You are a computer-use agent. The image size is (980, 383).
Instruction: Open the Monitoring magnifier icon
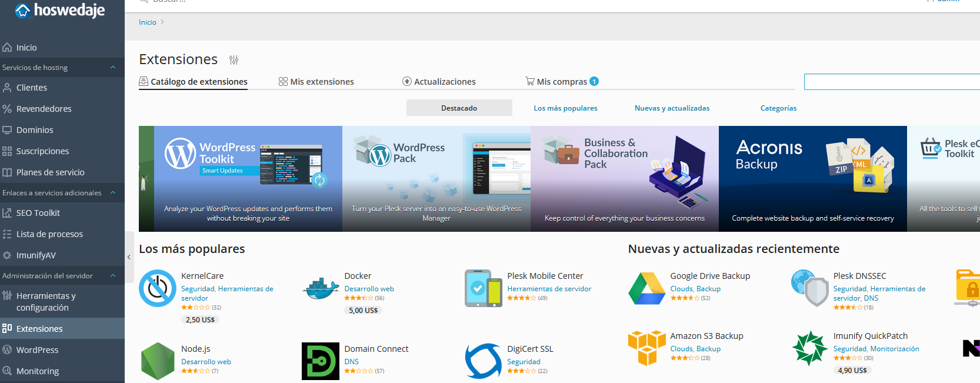(x=7, y=371)
